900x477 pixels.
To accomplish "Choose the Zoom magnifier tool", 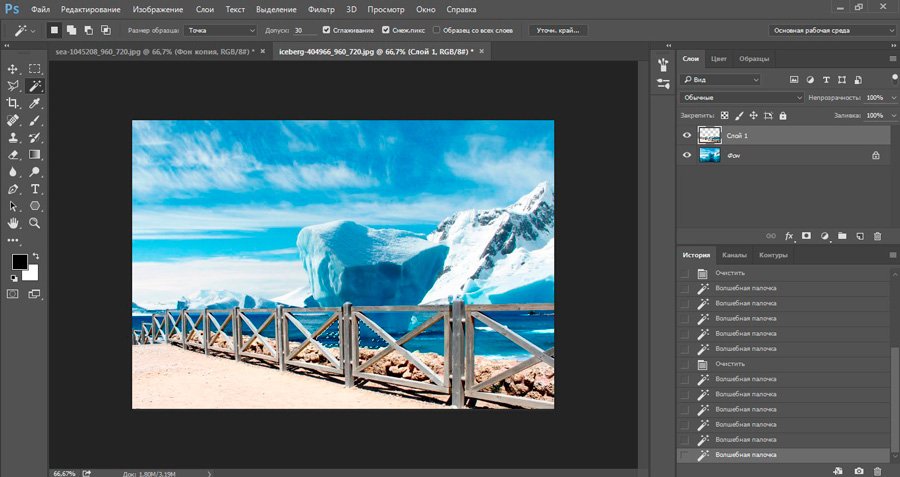I will coord(35,222).
